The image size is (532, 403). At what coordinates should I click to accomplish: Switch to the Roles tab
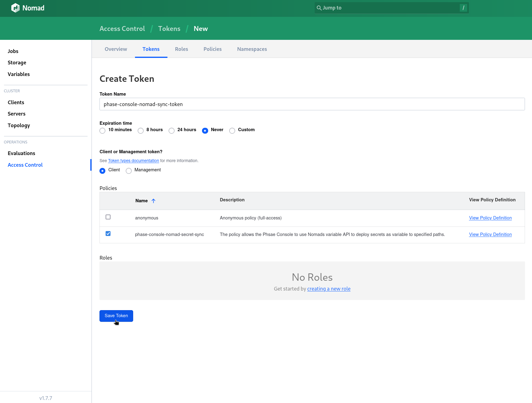pos(182,49)
